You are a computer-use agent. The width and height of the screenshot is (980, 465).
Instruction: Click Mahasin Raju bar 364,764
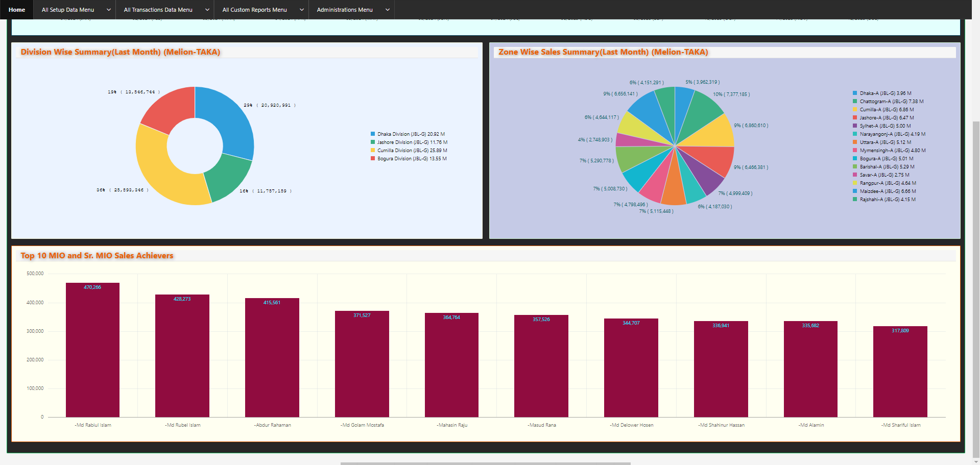451,365
